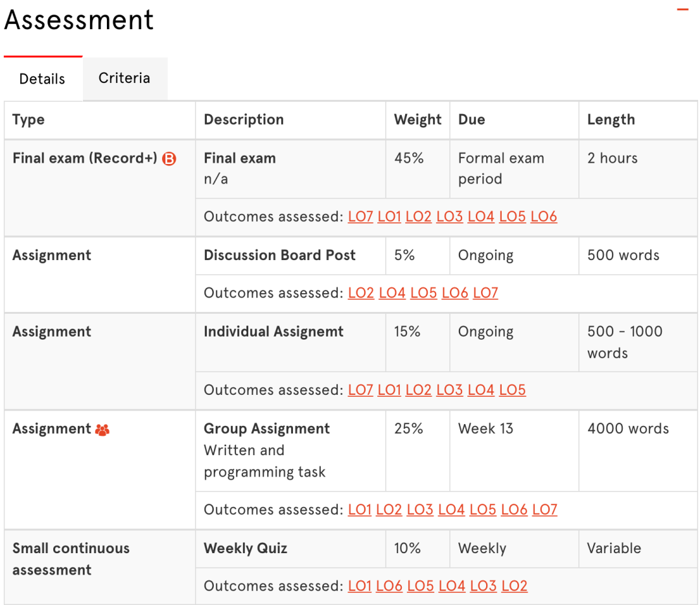This screenshot has height=605, width=700.
Task: Click the Weight column header
Action: pyautogui.click(x=417, y=120)
